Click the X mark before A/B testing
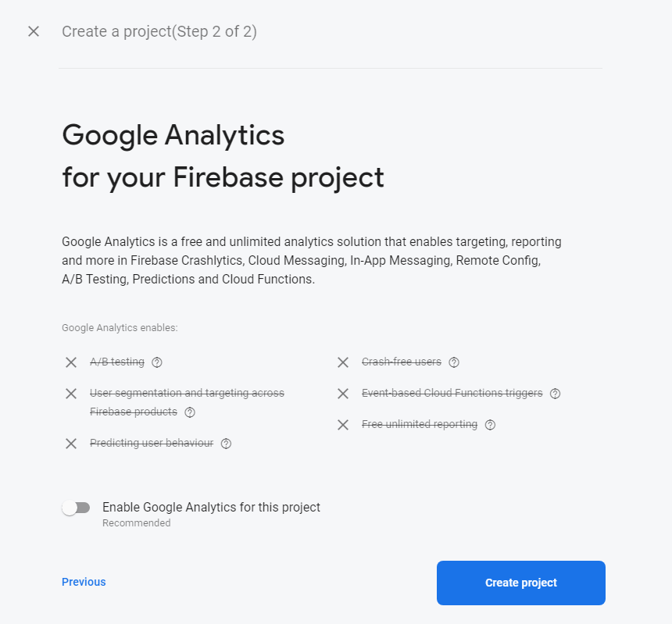Viewport: 672px width, 624px height. (x=71, y=362)
